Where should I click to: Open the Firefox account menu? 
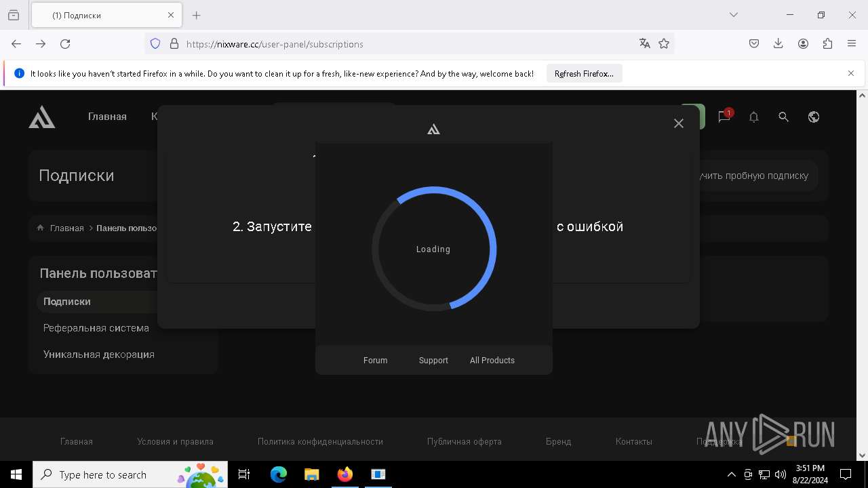[x=803, y=44]
